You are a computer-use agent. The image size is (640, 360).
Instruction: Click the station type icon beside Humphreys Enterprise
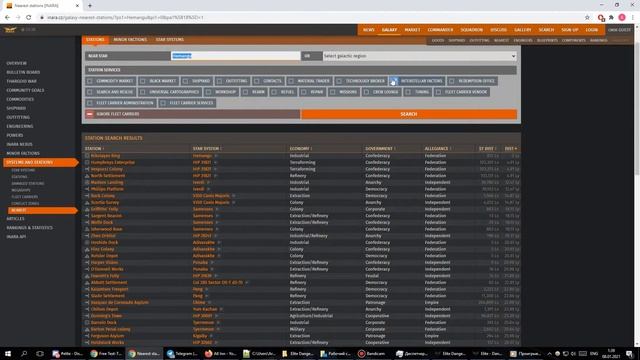click(x=87, y=162)
